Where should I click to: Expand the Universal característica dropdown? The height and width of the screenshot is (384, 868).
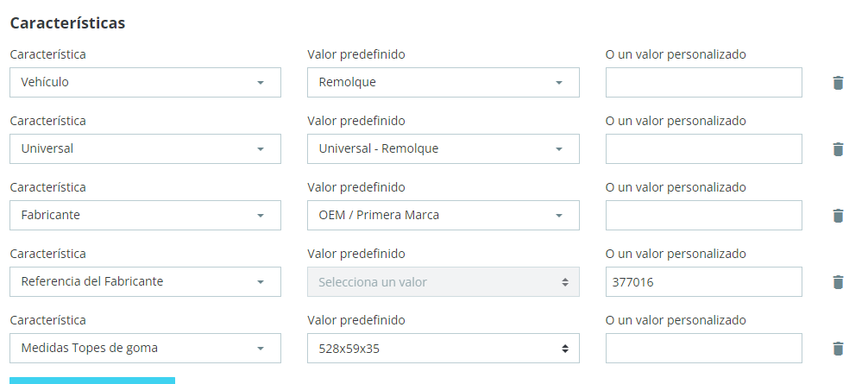coord(145,149)
